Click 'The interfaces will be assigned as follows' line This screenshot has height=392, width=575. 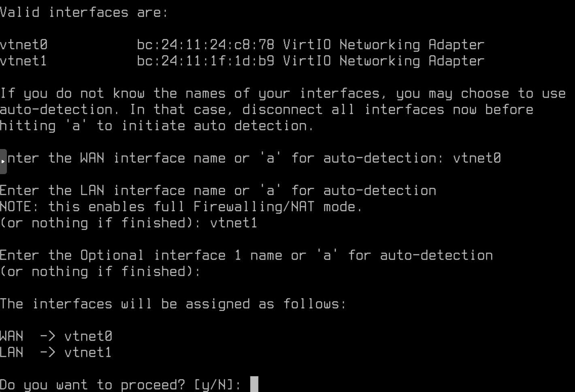click(x=173, y=304)
